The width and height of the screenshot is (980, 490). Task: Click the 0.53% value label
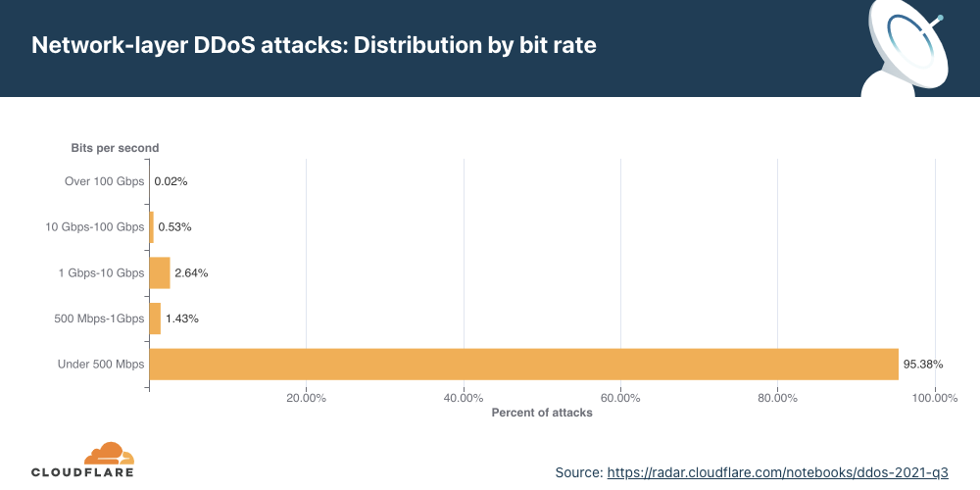(x=174, y=227)
